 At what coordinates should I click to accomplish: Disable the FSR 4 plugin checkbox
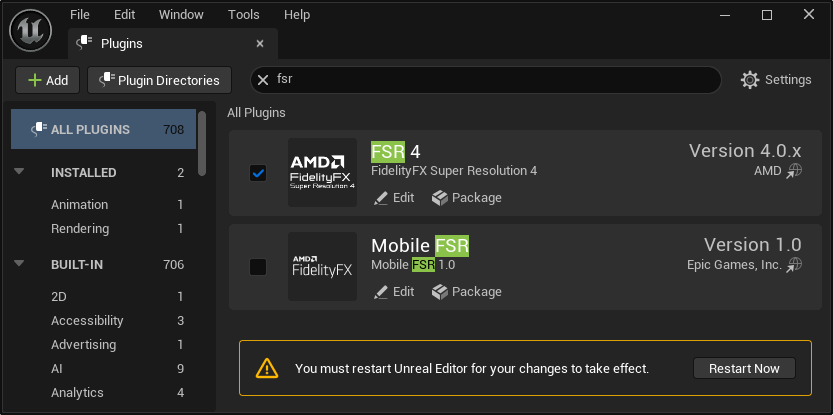pyautogui.click(x=258, y=173)
